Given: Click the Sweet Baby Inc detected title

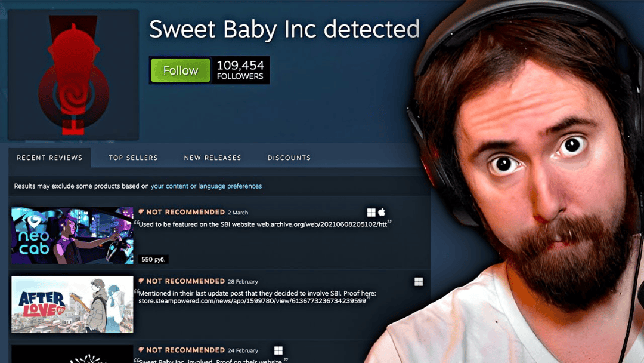Looking at the screenshot, I should (284, 30).
